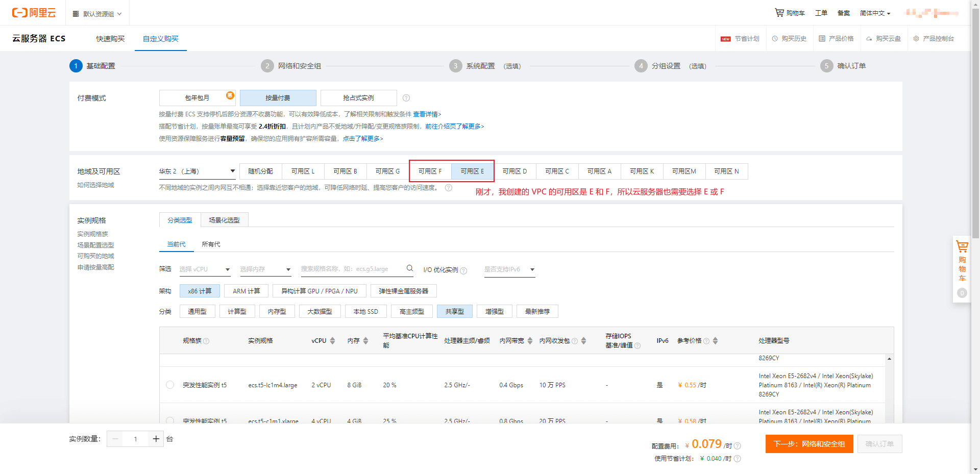
Task: Increase instance quantity with plus button
Action: (156, 439)
